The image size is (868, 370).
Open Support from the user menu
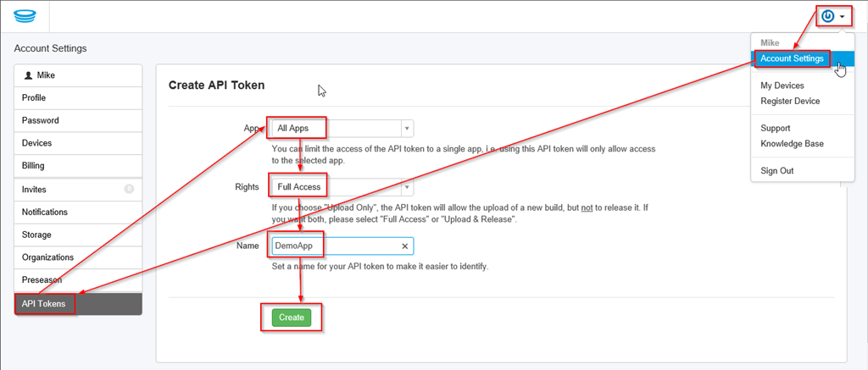(775, 128)
